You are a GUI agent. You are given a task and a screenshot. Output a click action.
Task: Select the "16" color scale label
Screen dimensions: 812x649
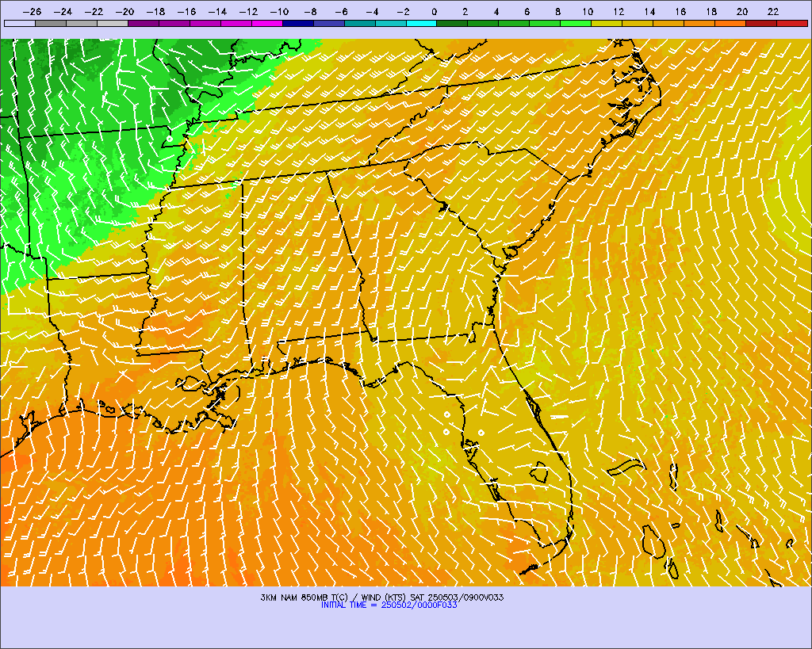click(680, 11)
